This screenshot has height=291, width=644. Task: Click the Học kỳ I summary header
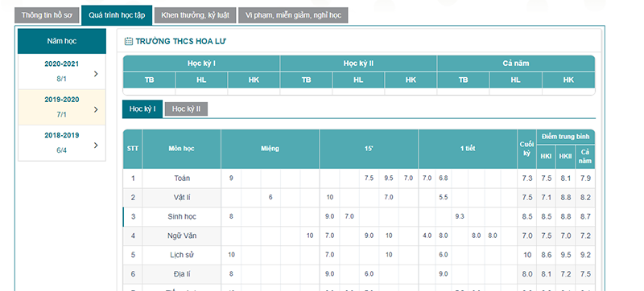pyautogui.click(x=202, y=64)
